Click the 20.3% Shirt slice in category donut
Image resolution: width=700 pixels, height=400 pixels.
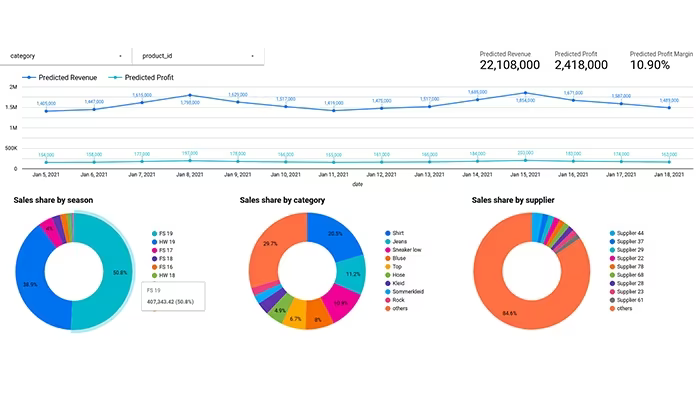pyautogui.click(x=337, y=234)
